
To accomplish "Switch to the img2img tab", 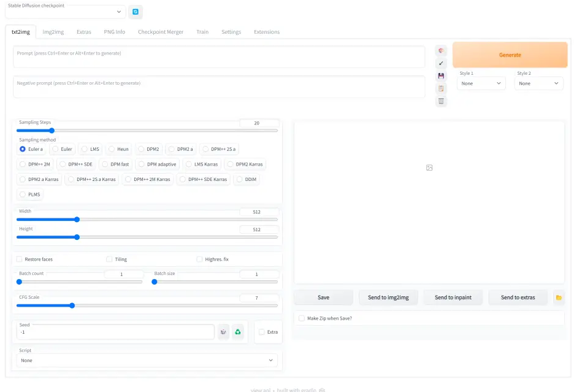I will [x=53, y=32].
